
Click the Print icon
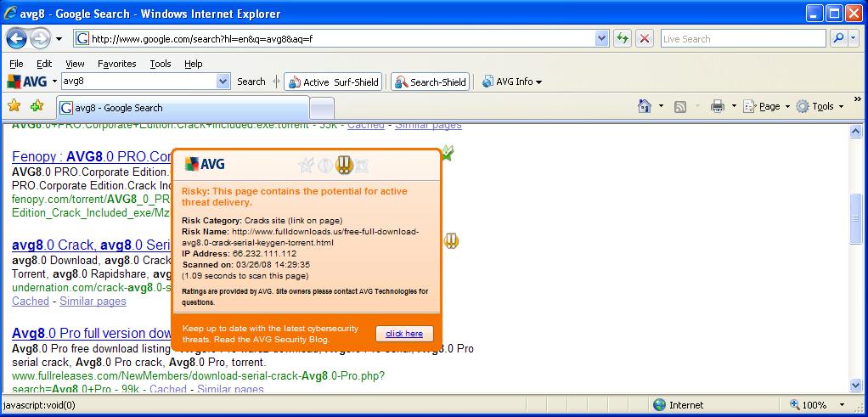click(718, 106)
